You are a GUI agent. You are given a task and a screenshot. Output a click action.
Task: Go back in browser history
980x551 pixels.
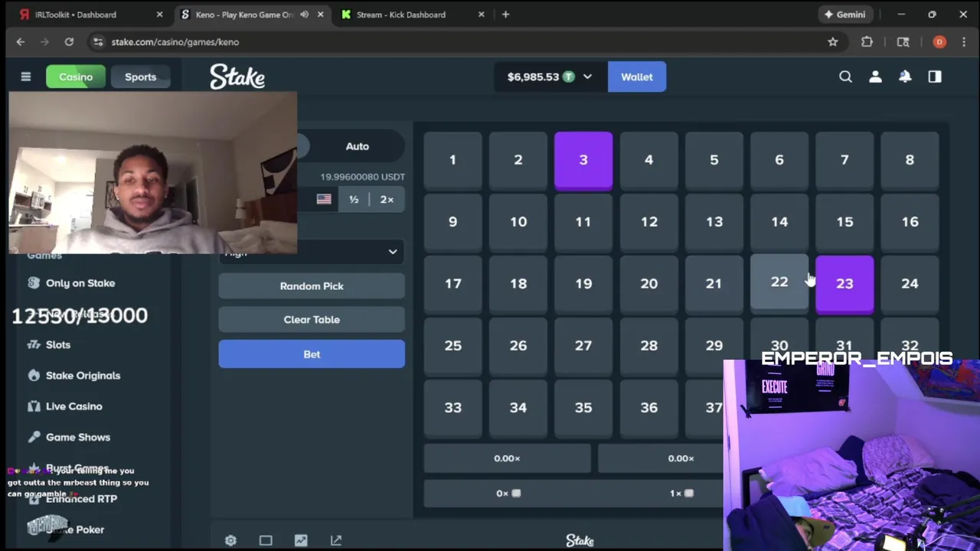(21, 42)
